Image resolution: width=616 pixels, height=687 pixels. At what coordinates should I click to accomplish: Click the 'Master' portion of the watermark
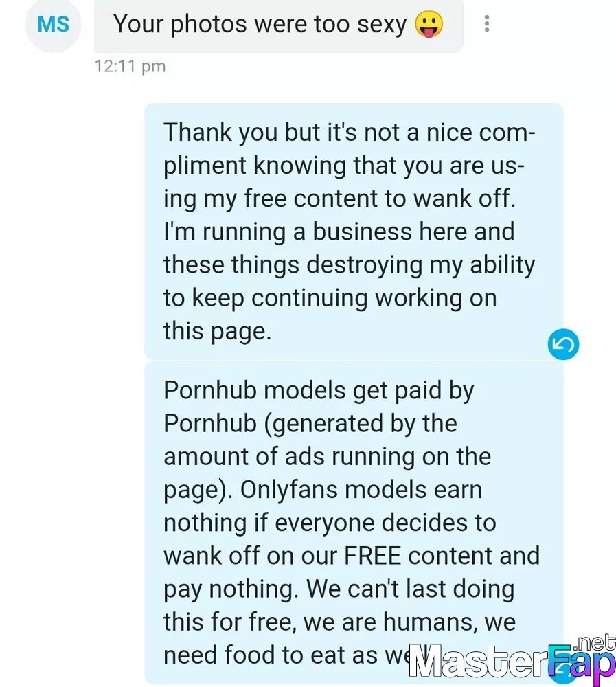pyautogui.click(x=479, y=660)
